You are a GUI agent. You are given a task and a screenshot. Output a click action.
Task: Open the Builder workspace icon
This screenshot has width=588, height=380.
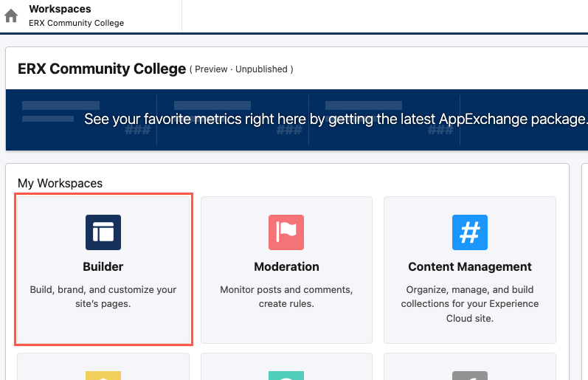103,232
